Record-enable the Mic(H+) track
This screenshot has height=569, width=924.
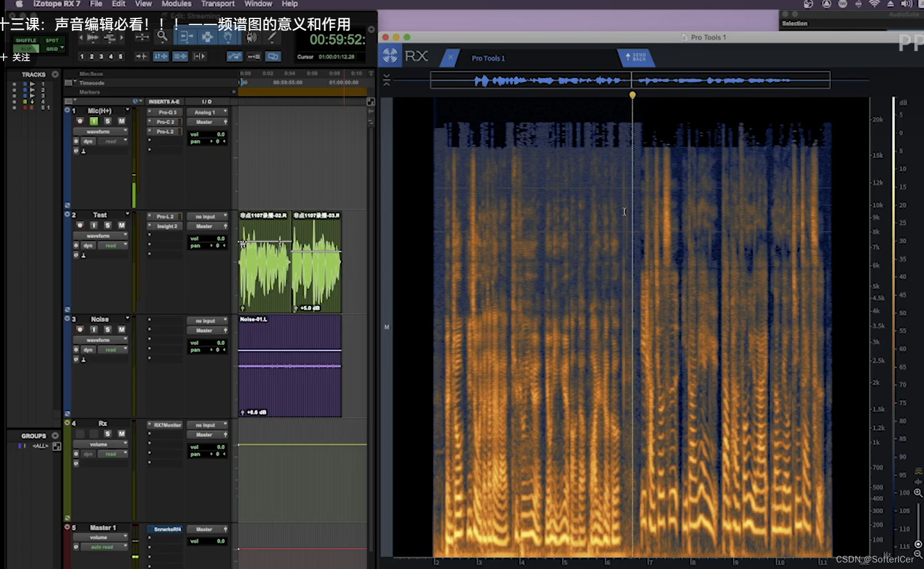pyautogui.click(x=80, y=121)
